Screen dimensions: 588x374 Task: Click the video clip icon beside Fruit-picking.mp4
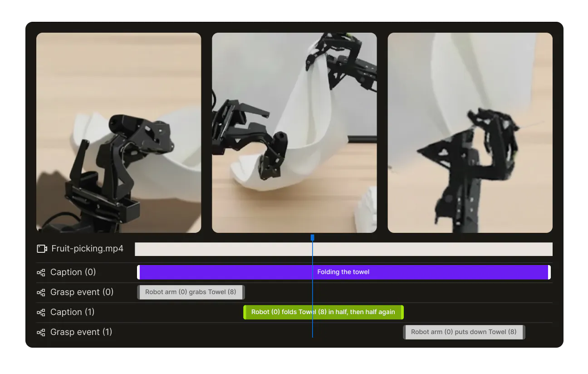(41, 248)
